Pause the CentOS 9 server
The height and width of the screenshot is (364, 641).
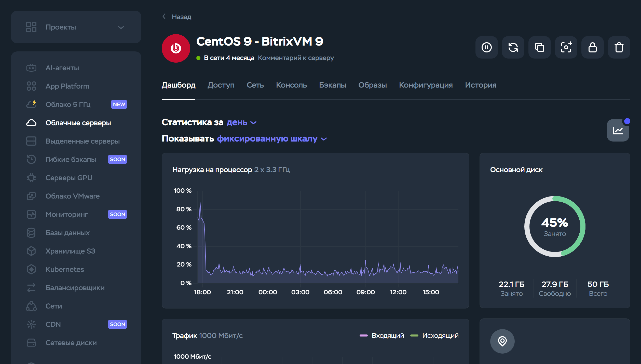pyautogui.click(x=487, y=47)
